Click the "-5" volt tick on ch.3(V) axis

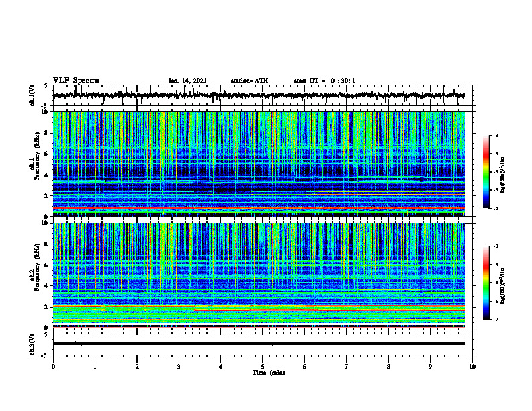tap(44, 355)
